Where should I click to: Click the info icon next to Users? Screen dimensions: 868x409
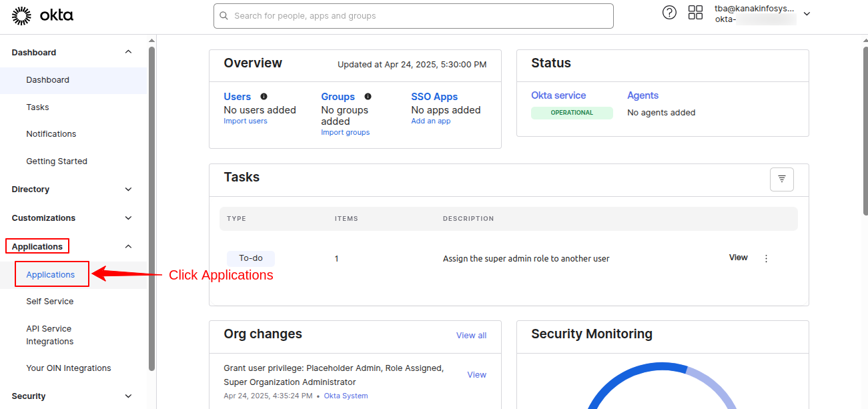pos(264,96)
